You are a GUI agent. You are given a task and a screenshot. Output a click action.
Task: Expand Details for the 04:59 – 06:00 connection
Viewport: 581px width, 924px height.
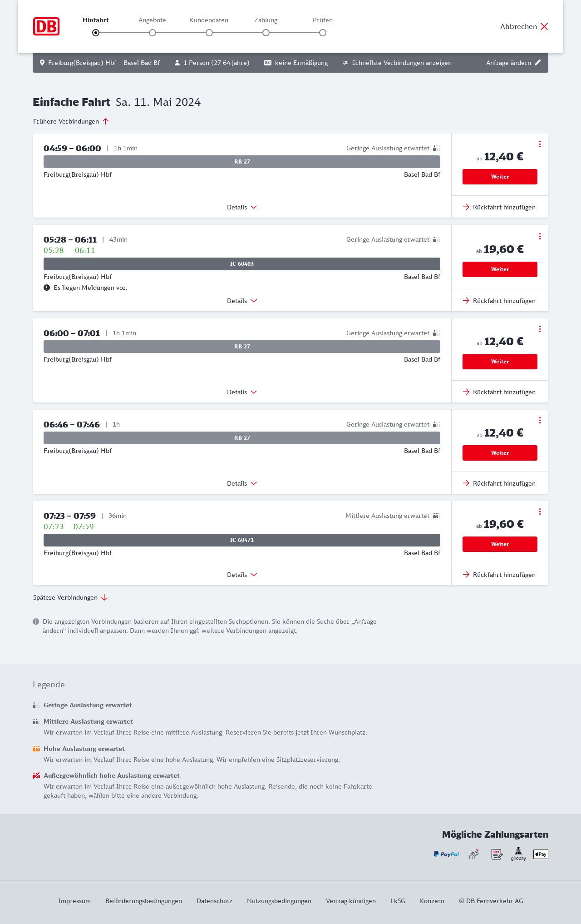(242, 207)
